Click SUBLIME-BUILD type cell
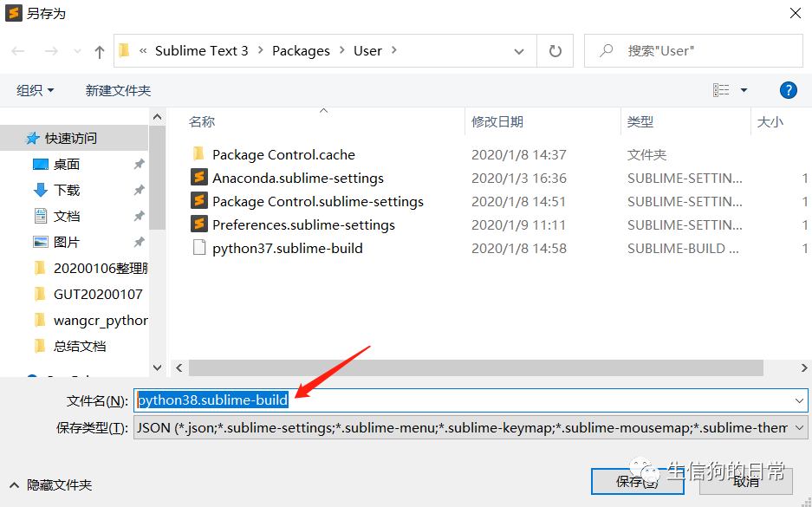Viewport: 812px width, 507px height. (683, 248)
